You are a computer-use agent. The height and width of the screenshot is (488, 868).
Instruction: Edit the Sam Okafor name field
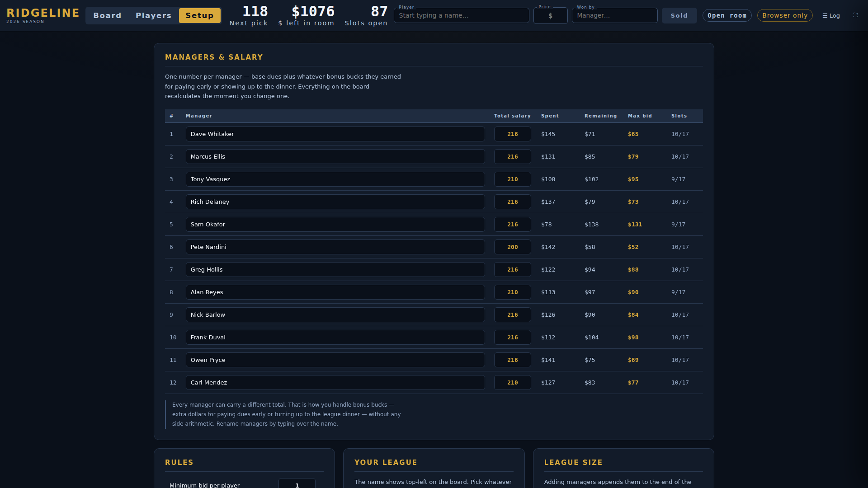(x=335, y=225)
